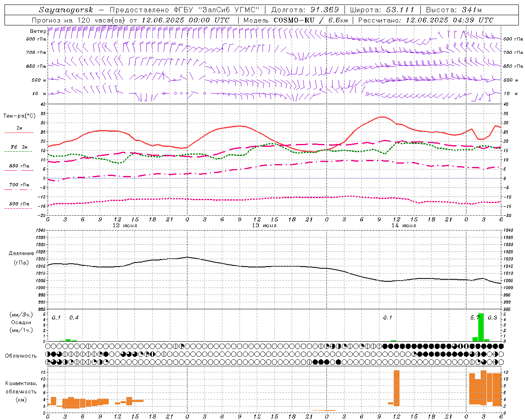Click the 850 гПа temperature legend entry
The height and width of the screenshot is (420, 525).
[19, 166]
